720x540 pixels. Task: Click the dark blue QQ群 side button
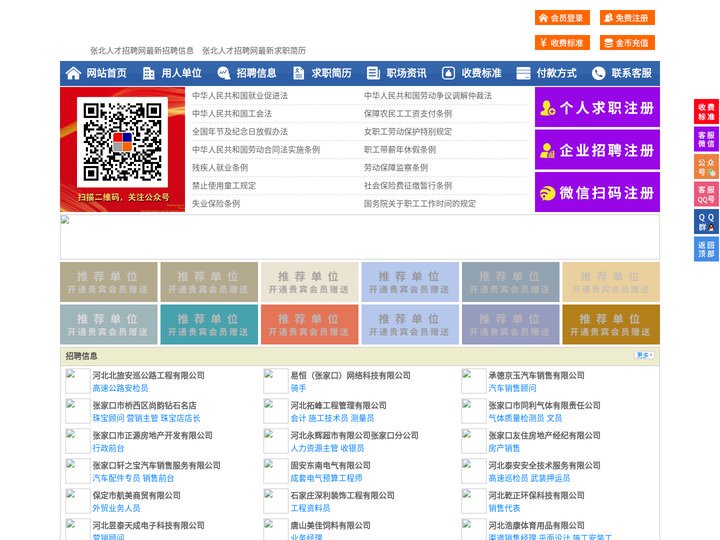pos(706,222)
